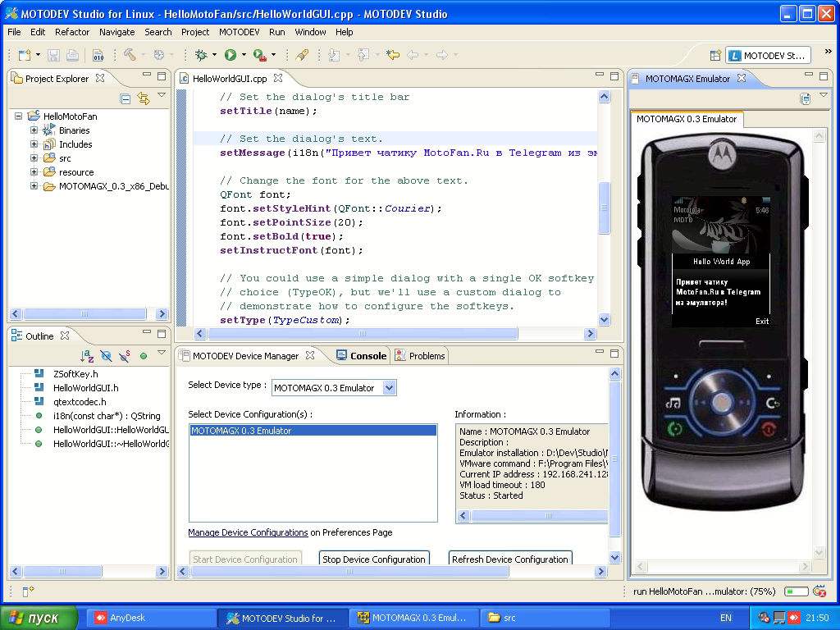Screen dimensions: 840x630
Task: Open the Project Explorer view menu arrow
Action: tap(162, 96)
